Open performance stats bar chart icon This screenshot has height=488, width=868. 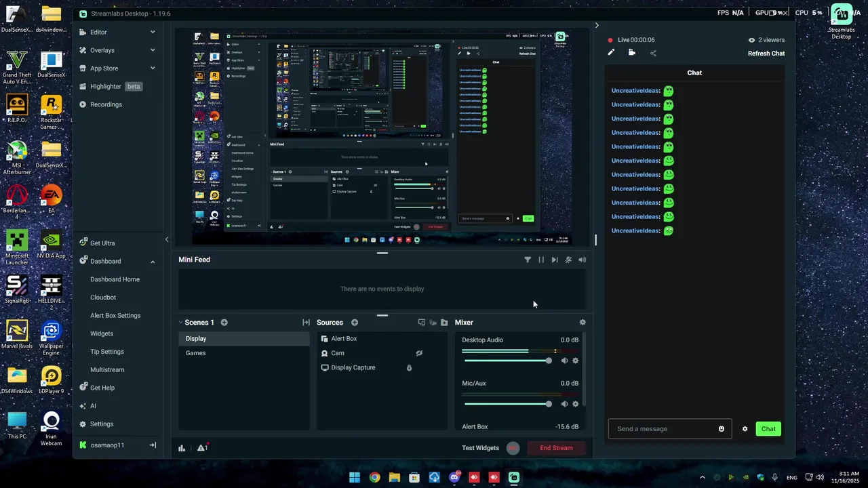182,448
